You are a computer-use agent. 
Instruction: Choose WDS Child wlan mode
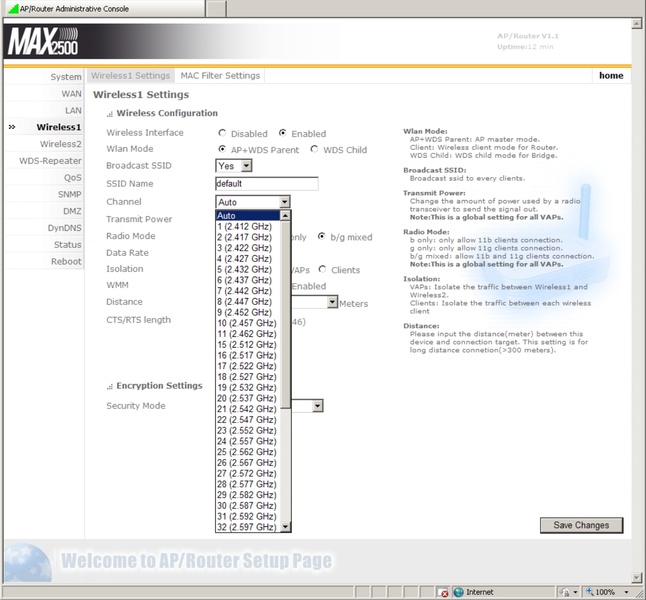coord(314,149)
